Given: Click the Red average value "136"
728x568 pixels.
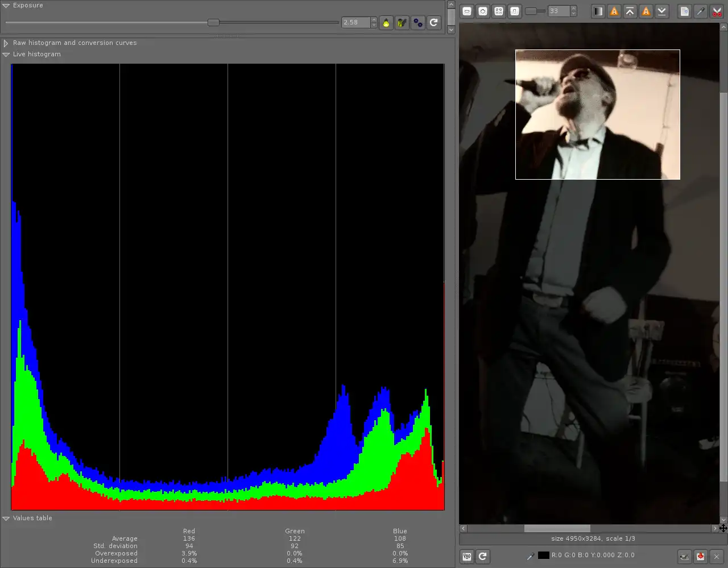Looking at the screenshot, I should point(189,539).
